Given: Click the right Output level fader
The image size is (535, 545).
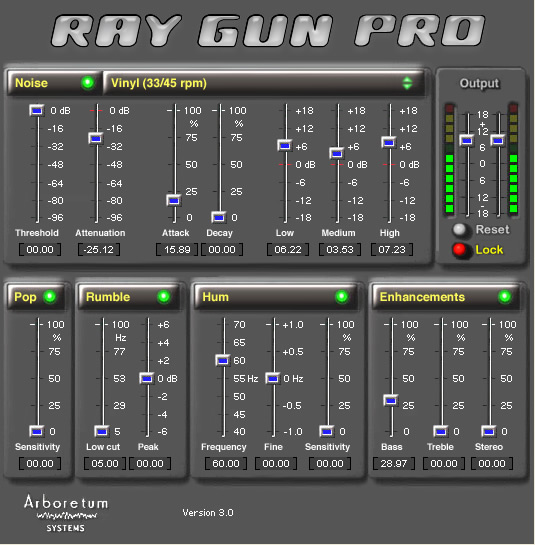Looking at the screenshot, I should click(x=497, y=140).
